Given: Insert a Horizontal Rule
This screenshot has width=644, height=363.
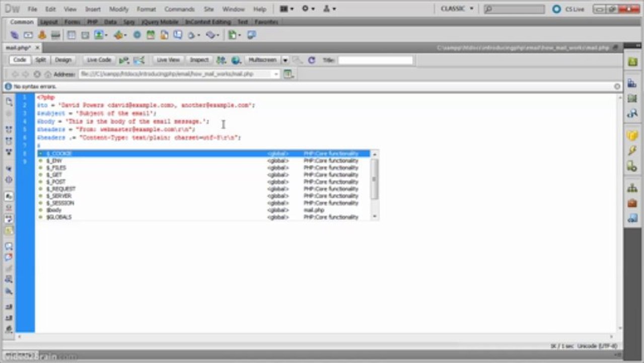Looking at the screenshot, I should [55, 35].
